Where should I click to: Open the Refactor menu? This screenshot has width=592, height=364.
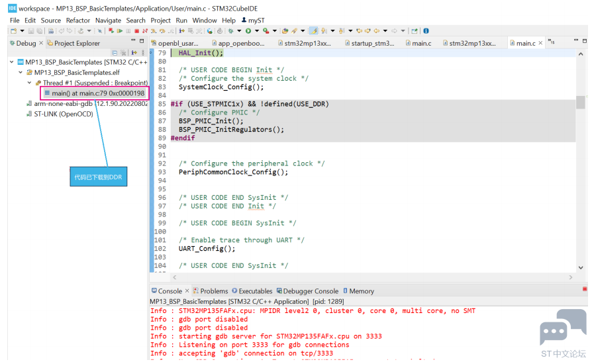tap(77, 21)
